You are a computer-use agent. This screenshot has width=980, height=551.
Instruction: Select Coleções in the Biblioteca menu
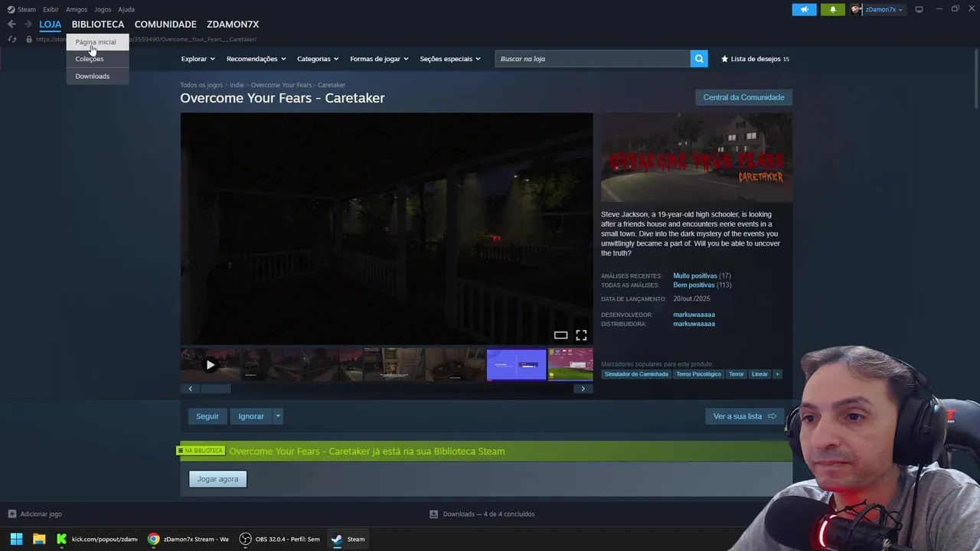click(x=97, y=59)
